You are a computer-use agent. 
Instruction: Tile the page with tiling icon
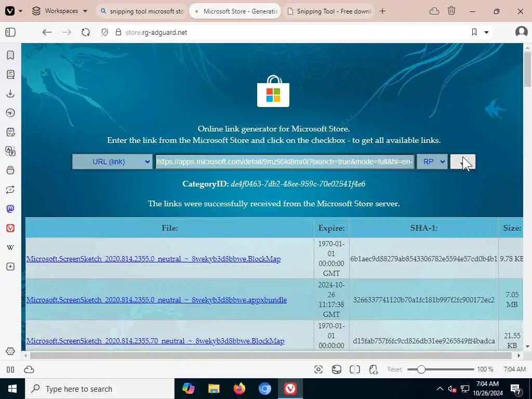[x=354, y=369]
